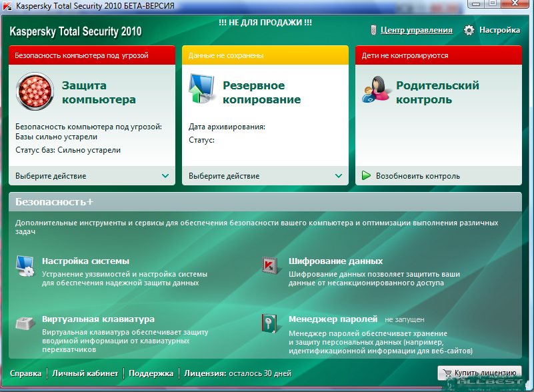Open the Личный кабинет link
The height and width of the screenshot is (392, 534).
[x=85, y=373]
